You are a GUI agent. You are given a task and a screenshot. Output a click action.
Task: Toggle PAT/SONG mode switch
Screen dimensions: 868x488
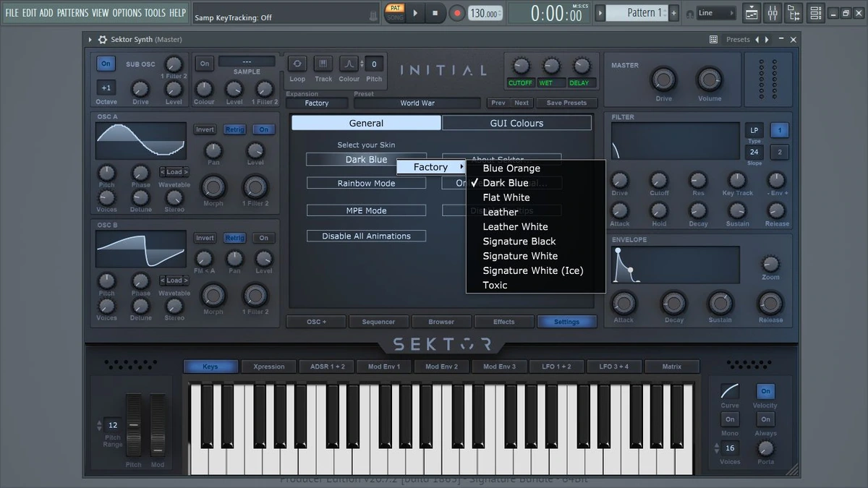[x=394, y=12]
